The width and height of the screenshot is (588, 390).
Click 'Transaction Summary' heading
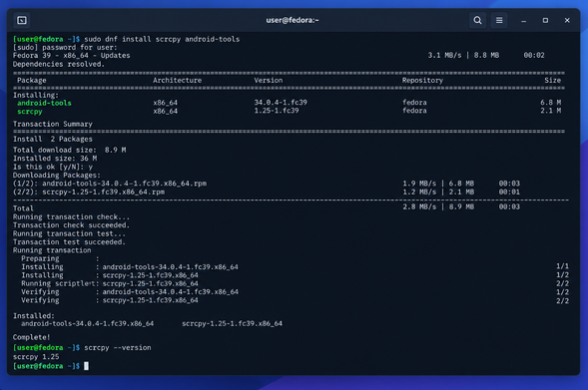[53, 124]
